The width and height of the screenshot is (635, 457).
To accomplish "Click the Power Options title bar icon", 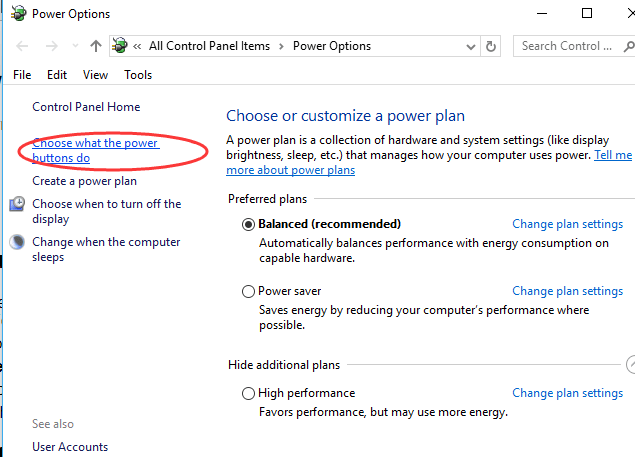I will click(x=18, y=14).
